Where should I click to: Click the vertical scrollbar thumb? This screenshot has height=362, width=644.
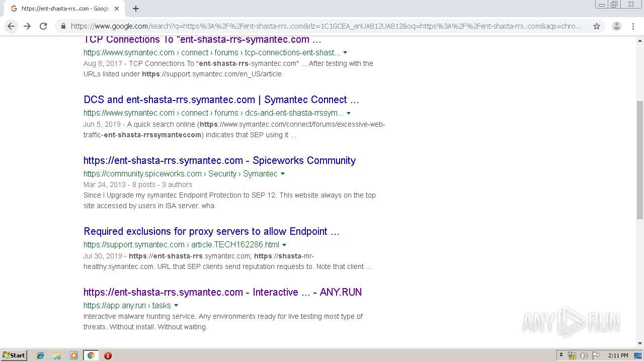639,160
